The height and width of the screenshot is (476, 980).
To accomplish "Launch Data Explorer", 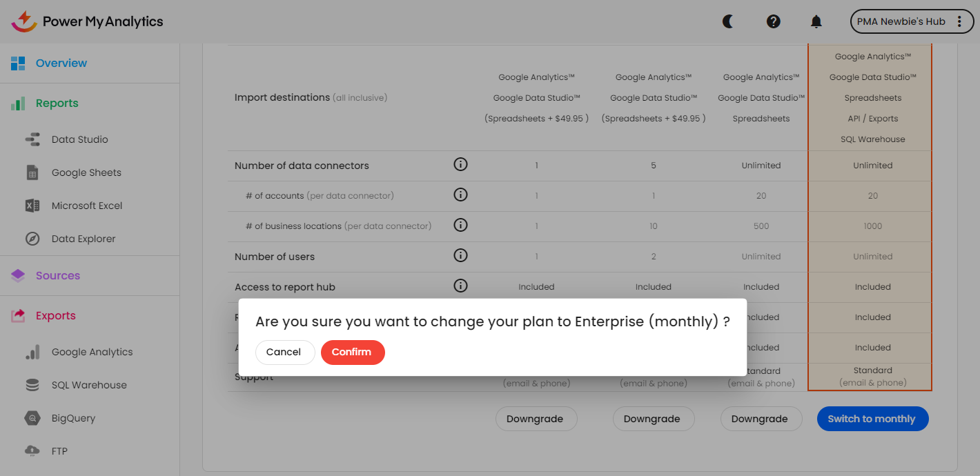I will (84, 239).
